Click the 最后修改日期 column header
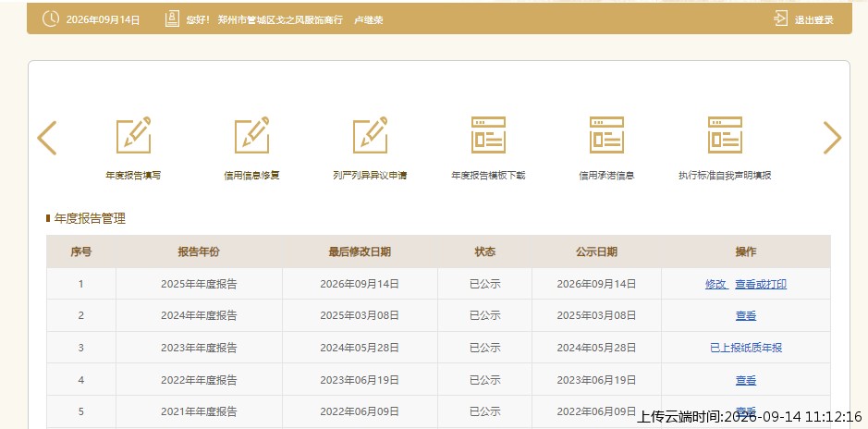Viewport: 868px width, 429px height. pos(360,251)
